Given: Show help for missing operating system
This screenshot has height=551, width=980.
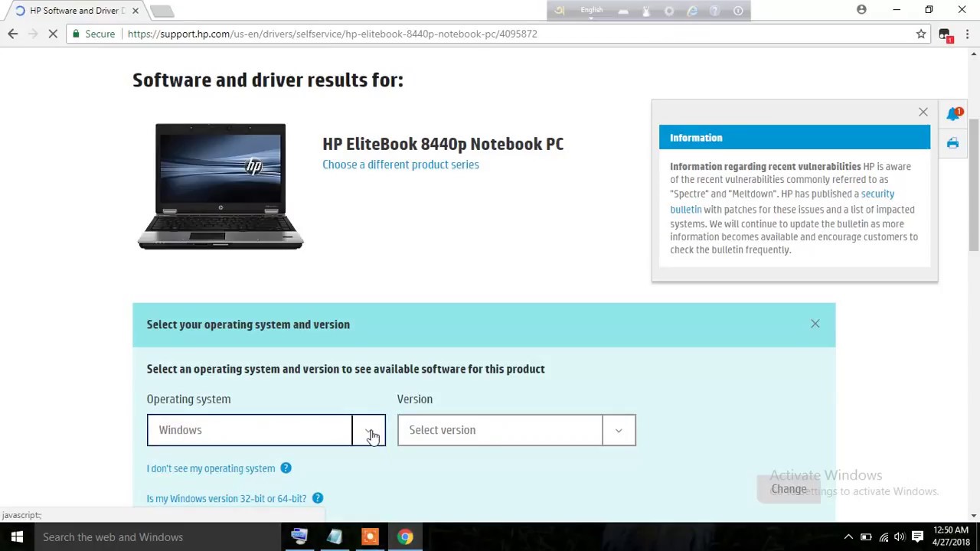Looking at the screenshot, I should tap(286, 468).
